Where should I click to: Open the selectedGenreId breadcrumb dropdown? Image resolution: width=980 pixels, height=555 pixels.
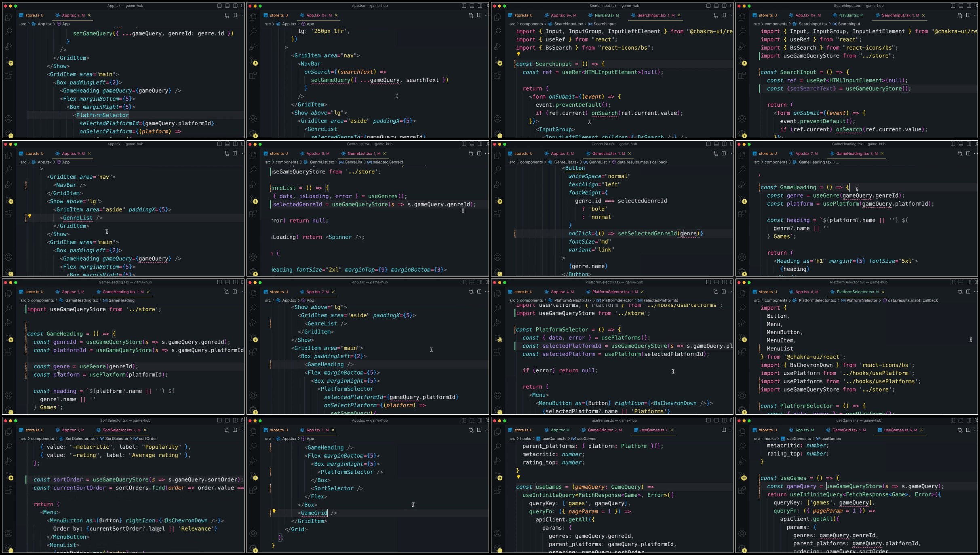pyautogui.click(x=388, y=162)
